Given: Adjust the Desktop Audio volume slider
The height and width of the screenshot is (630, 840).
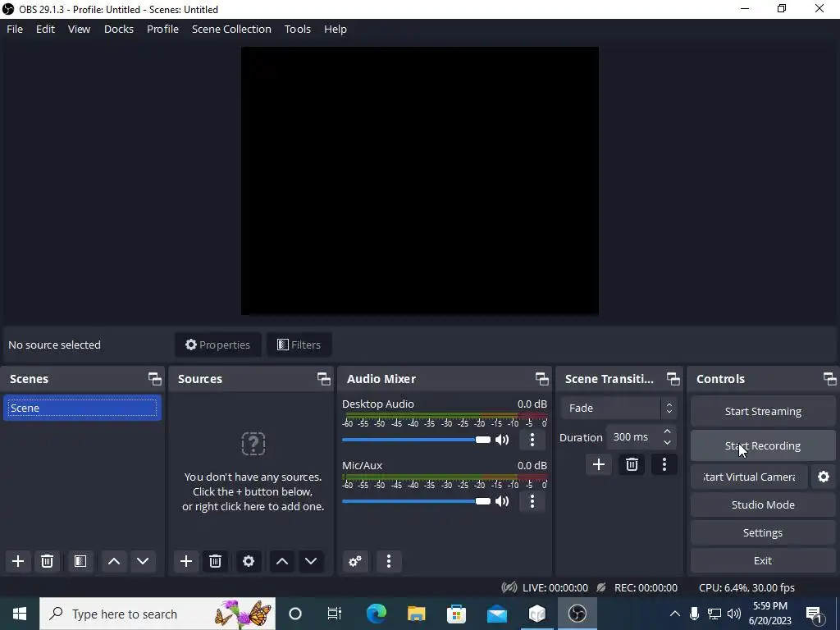Looking at the screenshot, I should 416,440.
